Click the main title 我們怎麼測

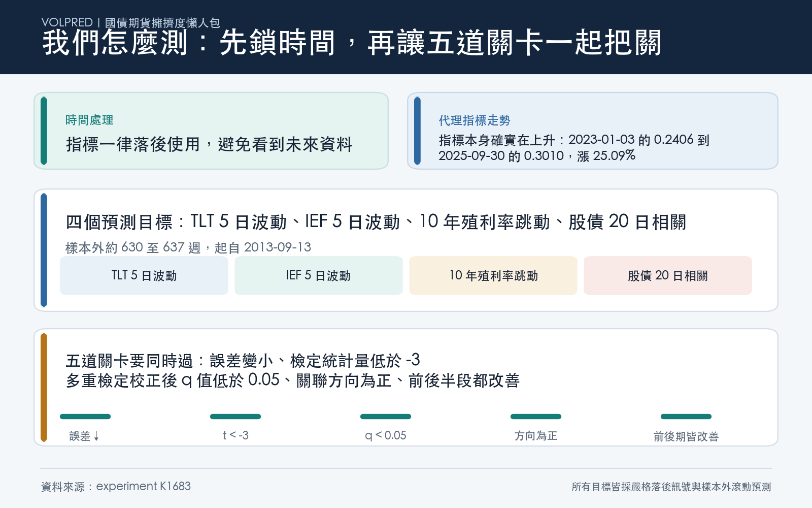tap(115, 43)
